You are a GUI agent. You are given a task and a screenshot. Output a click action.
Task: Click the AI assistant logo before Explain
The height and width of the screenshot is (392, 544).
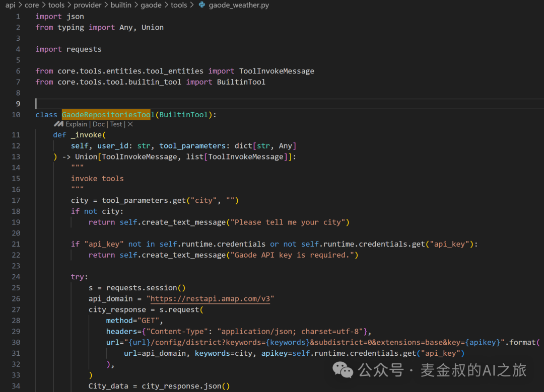pos(58,124)
